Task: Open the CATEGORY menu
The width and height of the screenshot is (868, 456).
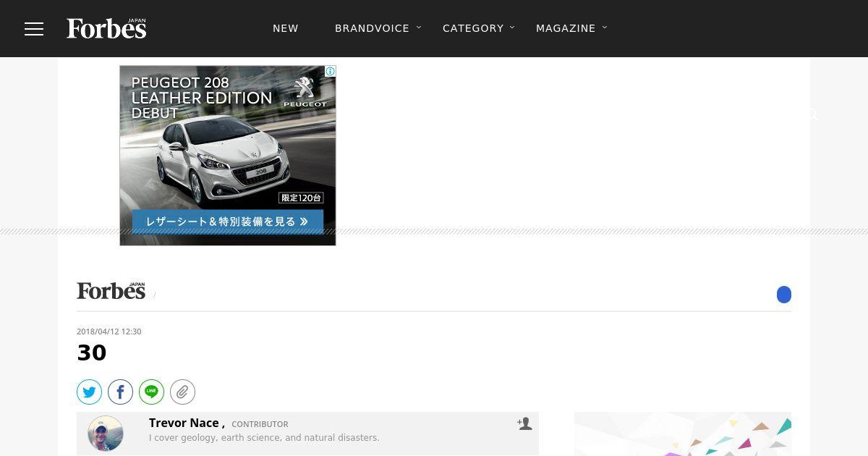Action: [473, 28]
